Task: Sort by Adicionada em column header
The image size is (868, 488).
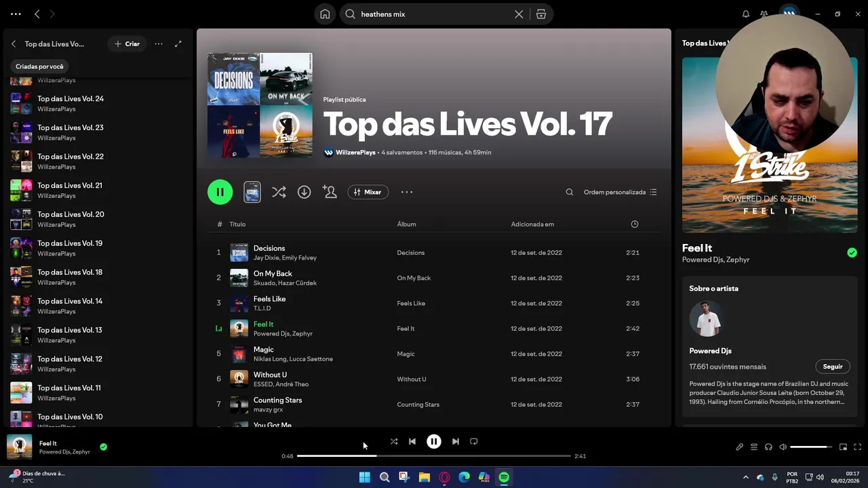Action: 532,224
